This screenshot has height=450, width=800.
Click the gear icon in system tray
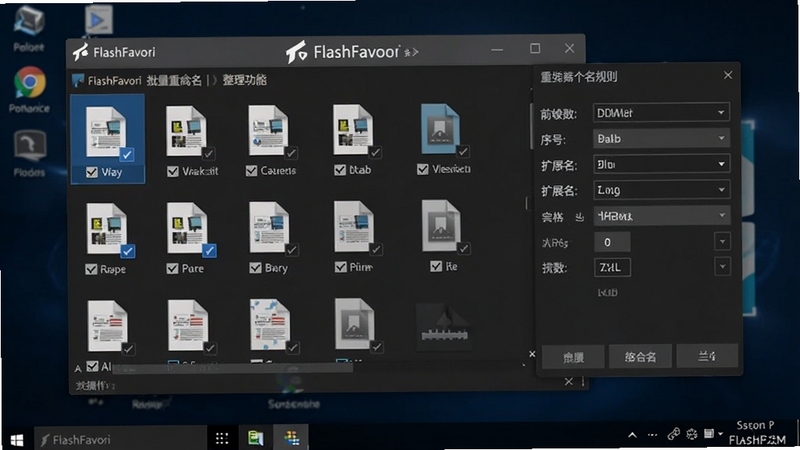(692, 434)
